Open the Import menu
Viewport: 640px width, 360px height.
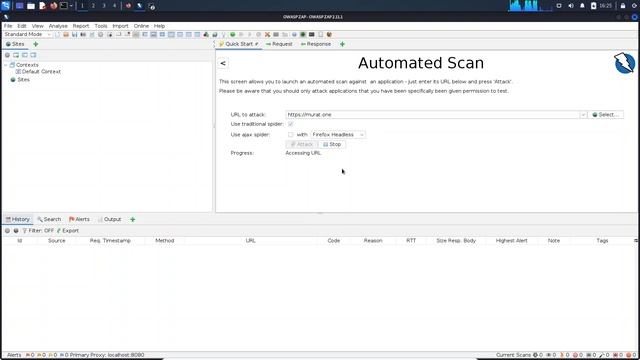[x=120, y=26]
